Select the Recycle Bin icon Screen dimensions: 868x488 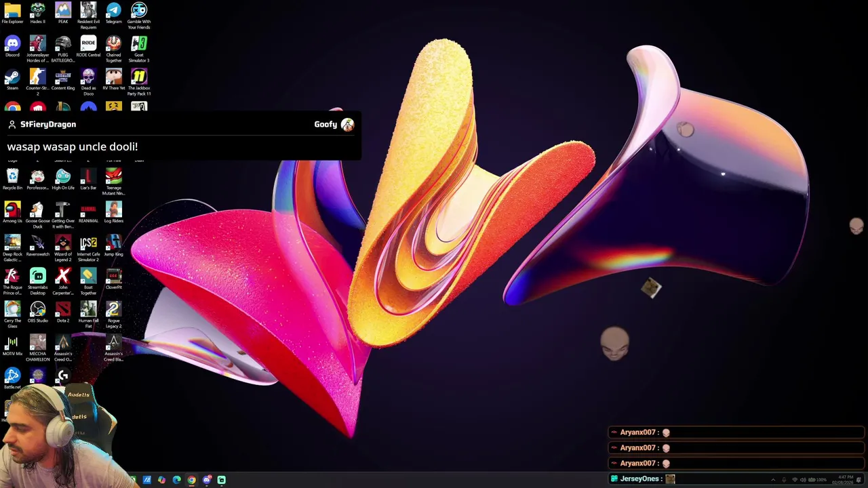tap(12, 180)
